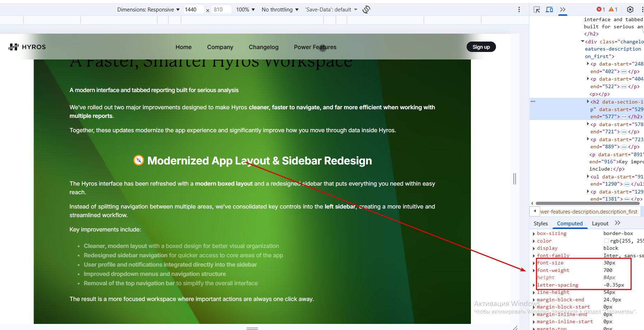644x330 pixels.
Task: Show more DevTools panels chevron
Action: [x=563, y=10]
